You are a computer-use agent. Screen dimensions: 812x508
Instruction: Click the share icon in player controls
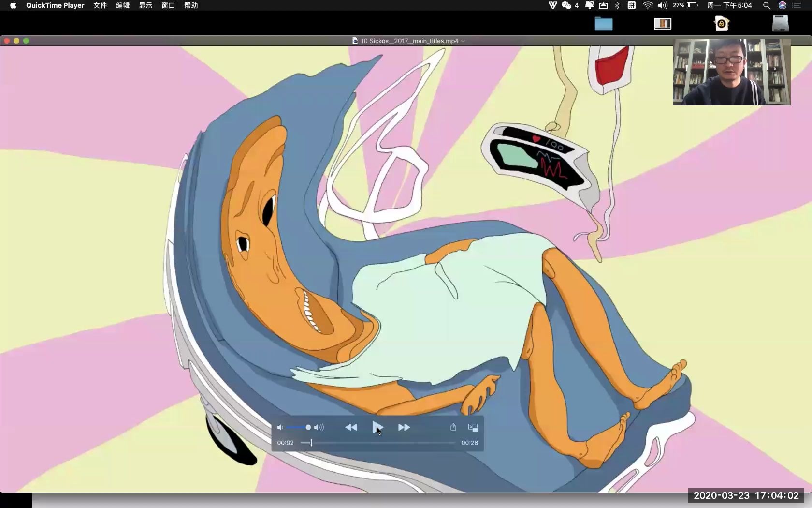[453, 427]
